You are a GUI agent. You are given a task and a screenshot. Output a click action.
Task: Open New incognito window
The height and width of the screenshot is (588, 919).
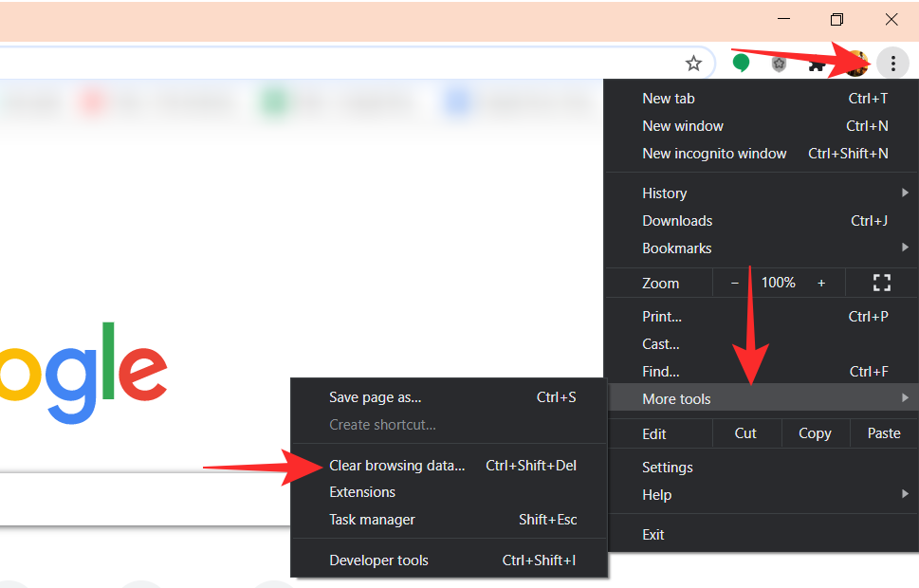click(761, 154)
